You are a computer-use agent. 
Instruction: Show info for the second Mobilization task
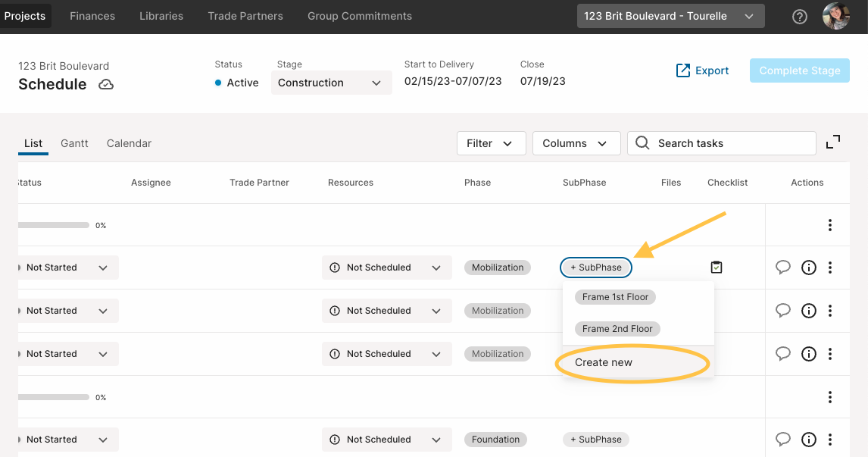tap(809, 311)
